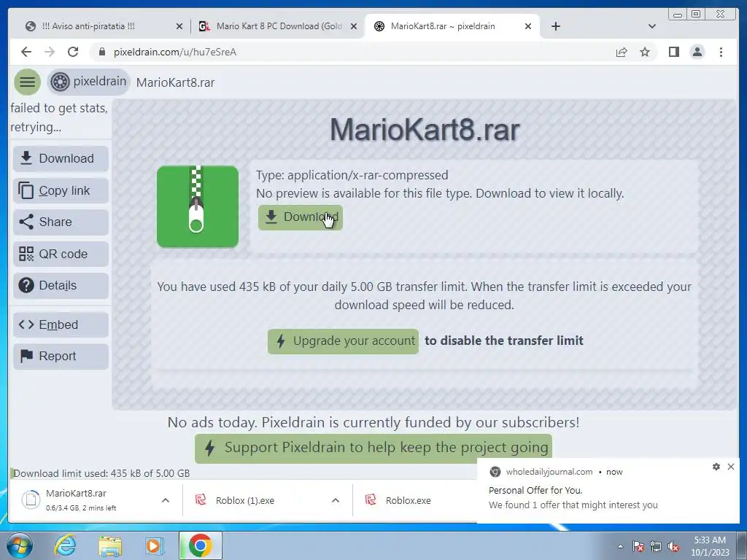This screenshot has width=747, height=560.
Task: Reload the current page
Action: [73, 52]
